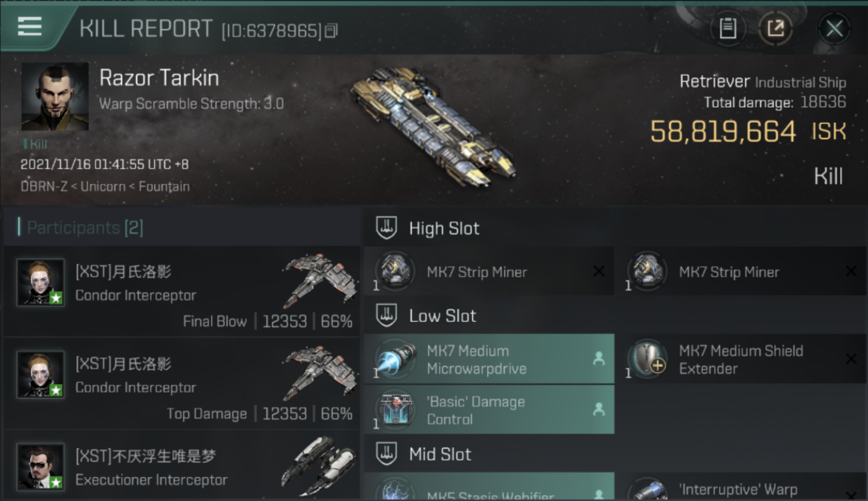
Task: Close the kill report window
Action: click(834, 29)
